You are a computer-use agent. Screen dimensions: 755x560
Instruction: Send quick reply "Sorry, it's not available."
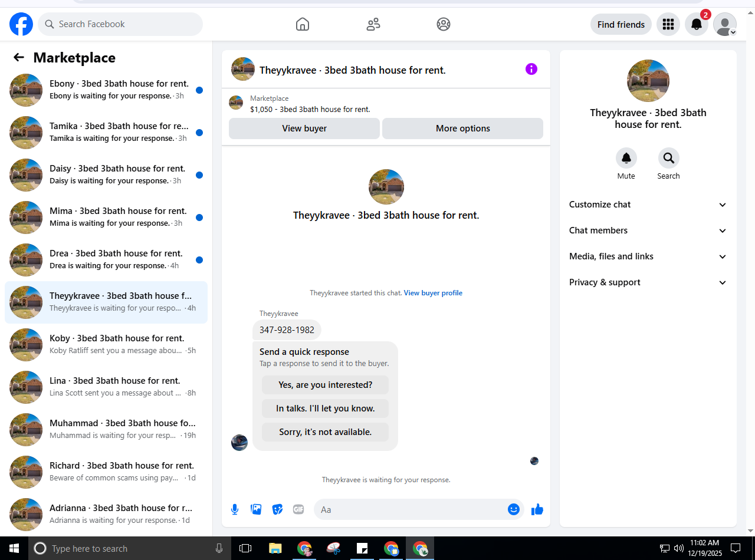326,432
